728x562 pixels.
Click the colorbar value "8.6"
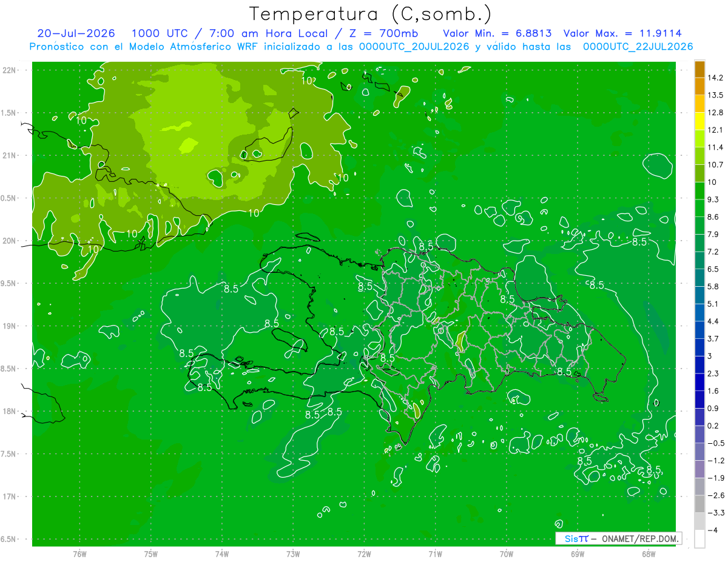(714, 216)
